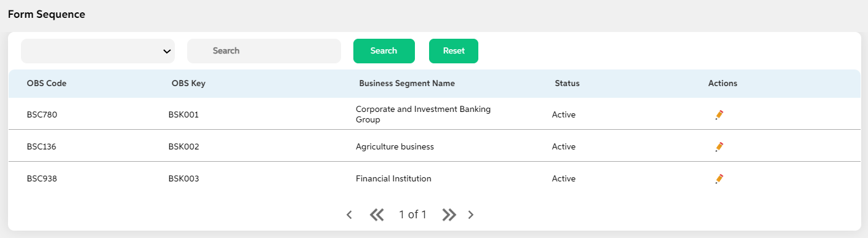868x238 pixels.
Task: Click pencil icon for Agriculture business row
Action: pos(719,147)
